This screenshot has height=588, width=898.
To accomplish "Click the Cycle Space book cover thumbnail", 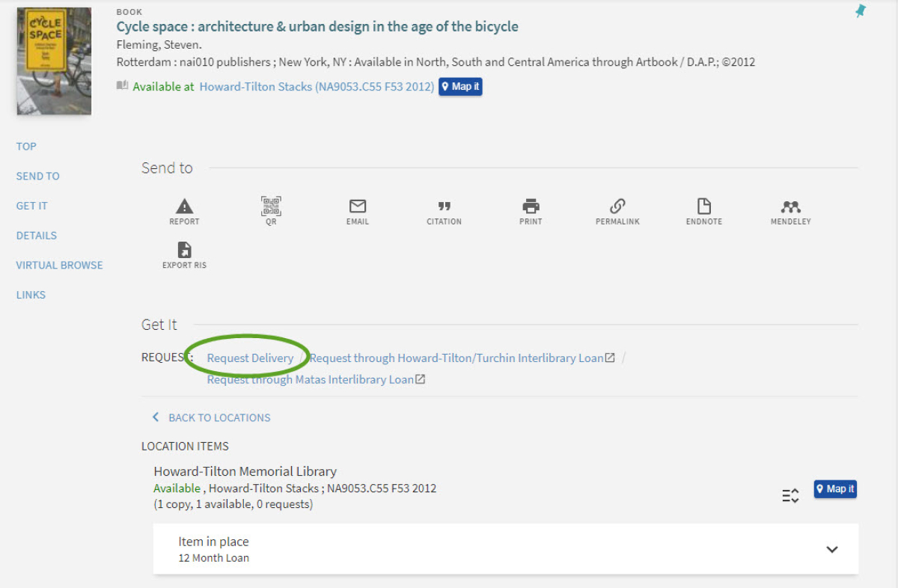I will [x=54, y=61].
